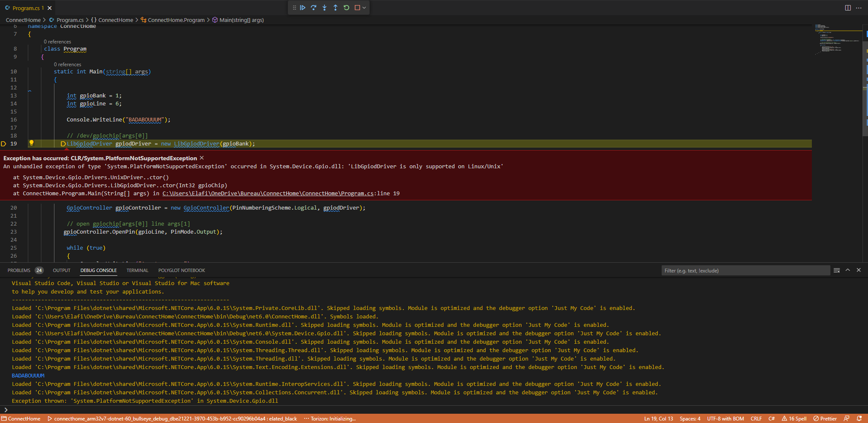
Task: Open the stop button dropdown arrow
Action: (364, 8)
